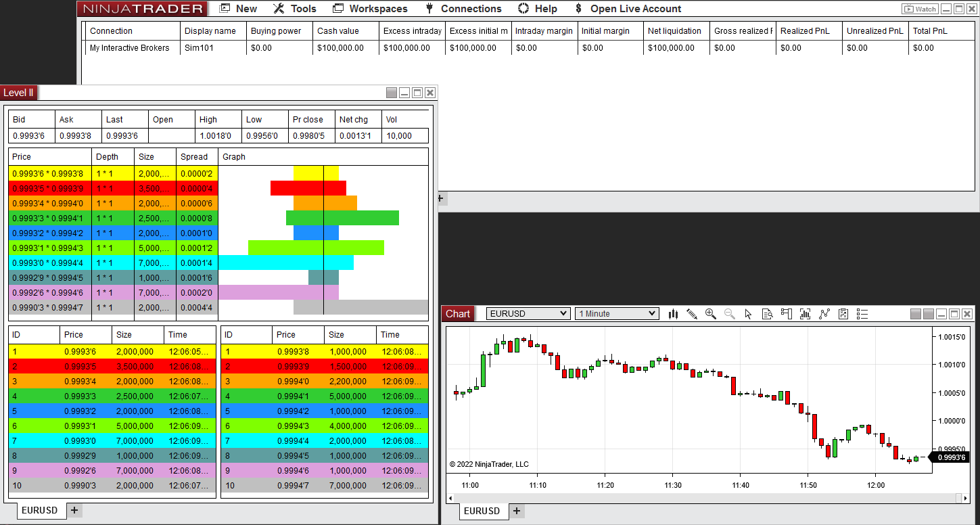Image resolution: width=980 pixels, height=525 pixels.
Task: Show the data box in the Chart toolbar
Action: pos(767,314)
